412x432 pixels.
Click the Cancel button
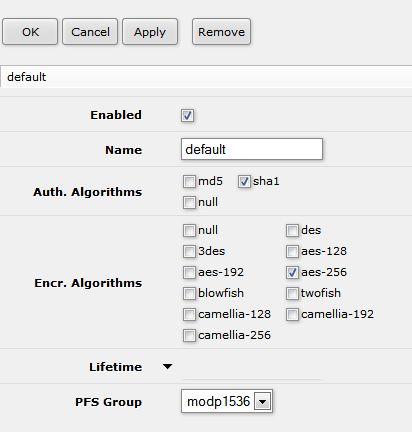click(x=90, y=32)
